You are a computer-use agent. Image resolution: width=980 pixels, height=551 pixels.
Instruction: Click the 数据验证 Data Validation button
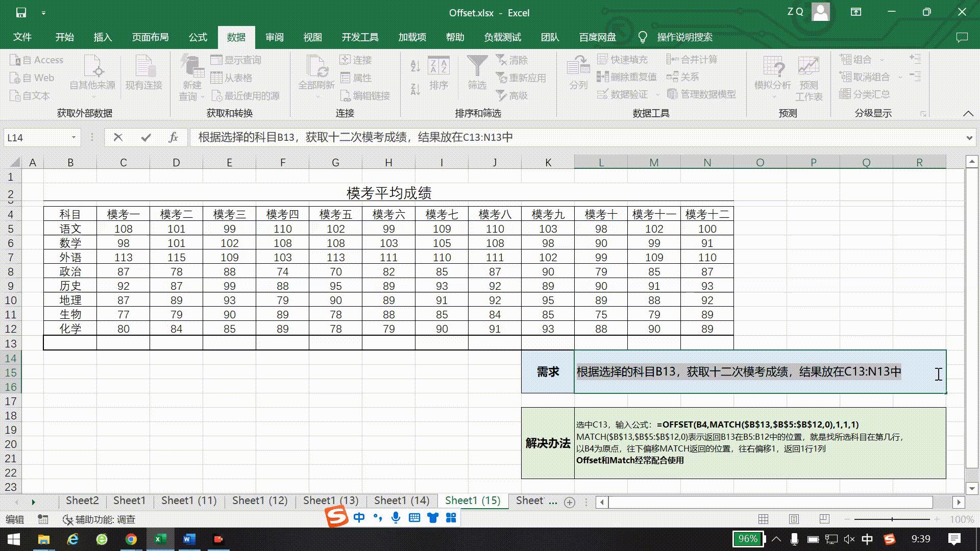click(624, 94)
